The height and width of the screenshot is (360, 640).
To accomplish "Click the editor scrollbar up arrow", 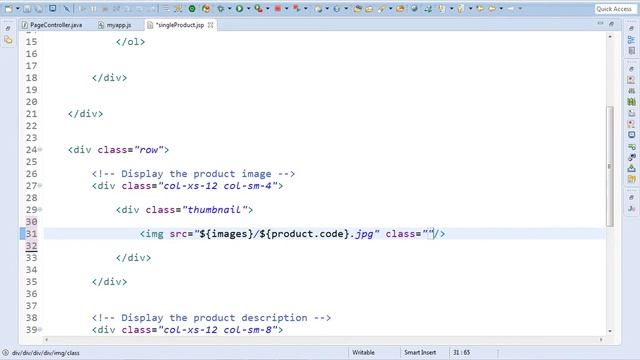I will point(610,37).
